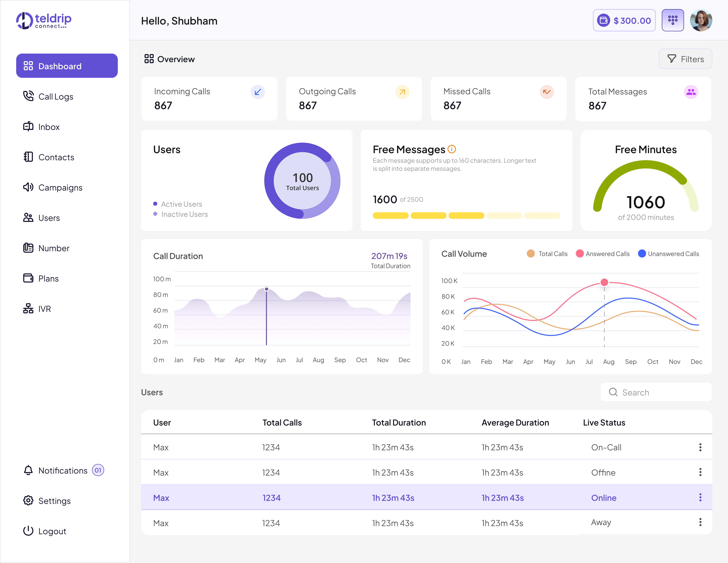This screenshot has height=563, width=728.
Task: Click the wallet balance $300.00 button
Action: click(624, 20)
